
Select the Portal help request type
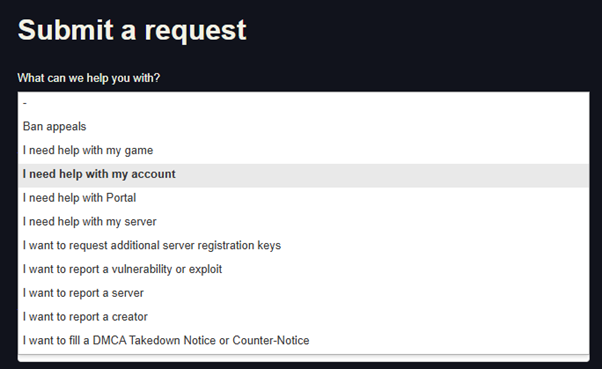tap(303, 198)
